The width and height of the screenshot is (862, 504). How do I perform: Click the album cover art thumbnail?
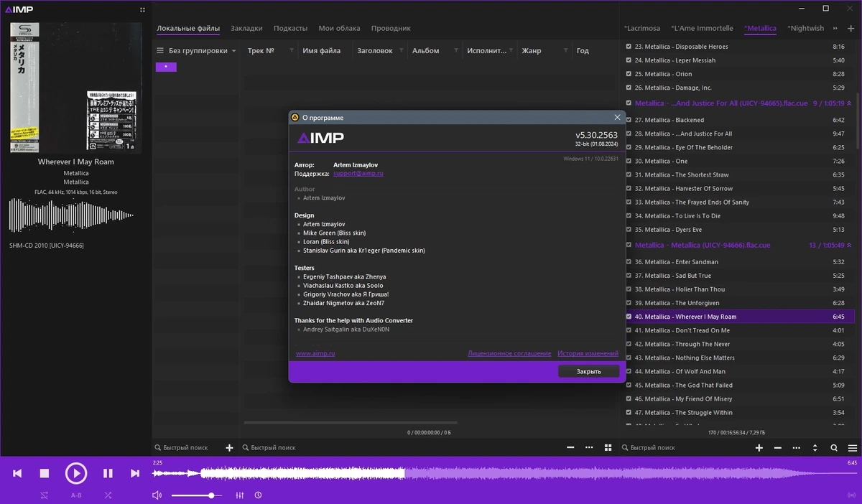coord(75,88)
